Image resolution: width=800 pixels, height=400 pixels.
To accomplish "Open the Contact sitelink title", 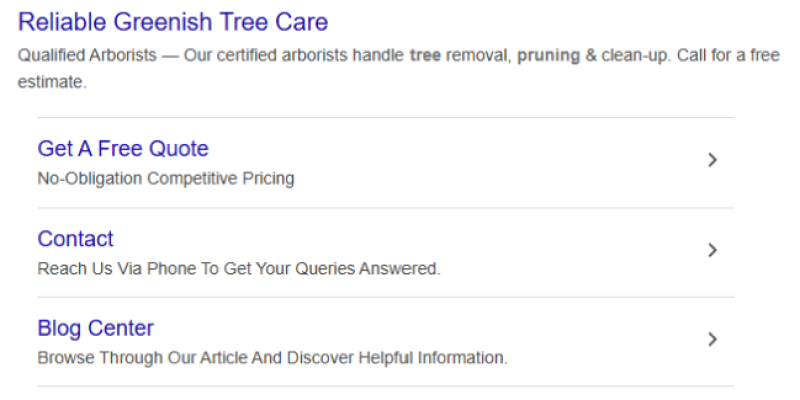I will (76, 239).
